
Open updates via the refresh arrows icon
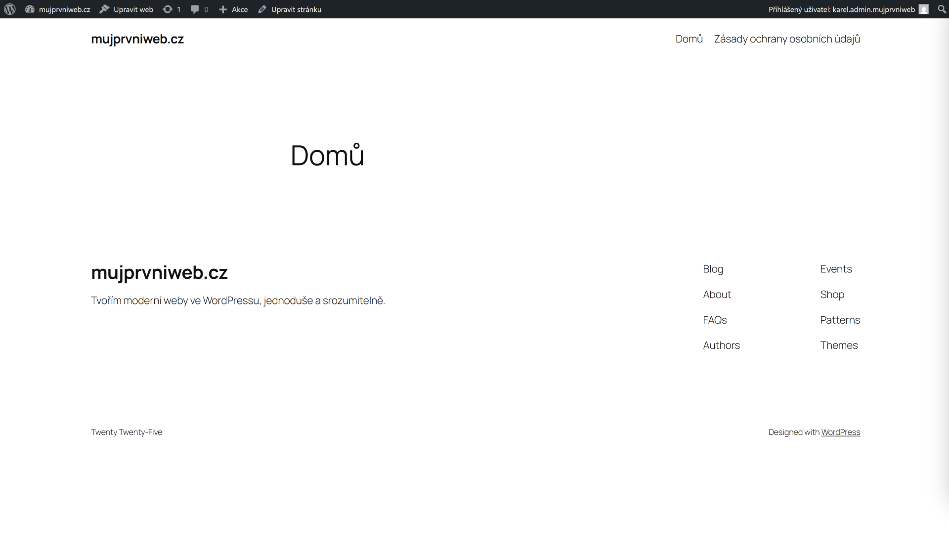[x=169, y=9]
